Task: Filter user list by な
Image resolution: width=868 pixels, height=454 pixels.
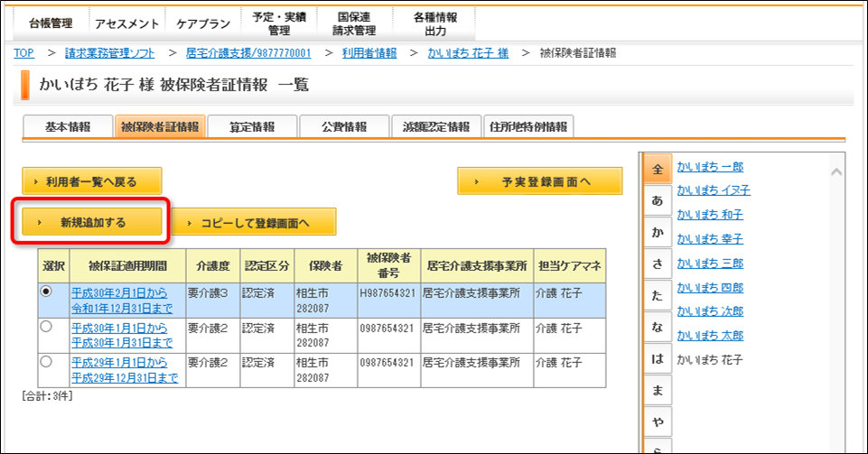Action: click(x=658, y=327)
